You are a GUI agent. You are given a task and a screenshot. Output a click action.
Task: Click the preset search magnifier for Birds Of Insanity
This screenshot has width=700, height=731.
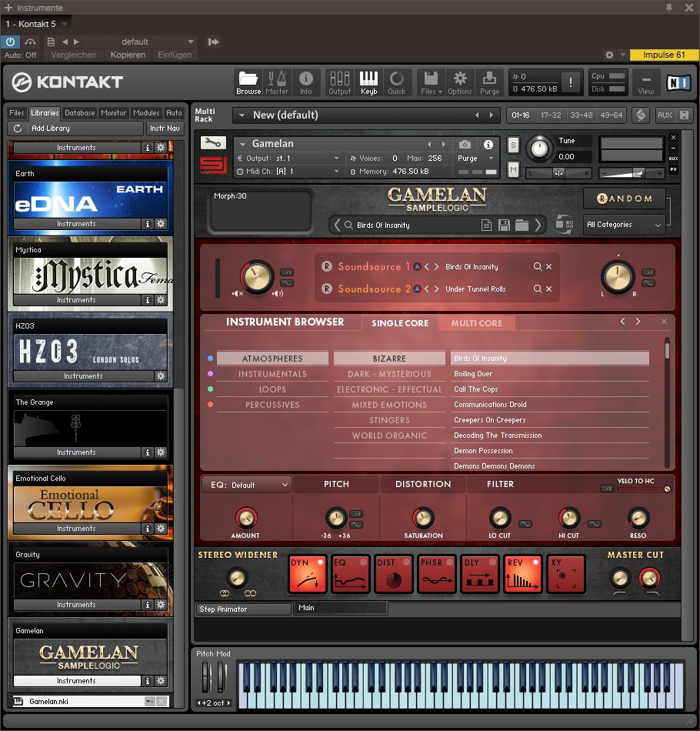(348, 225)
